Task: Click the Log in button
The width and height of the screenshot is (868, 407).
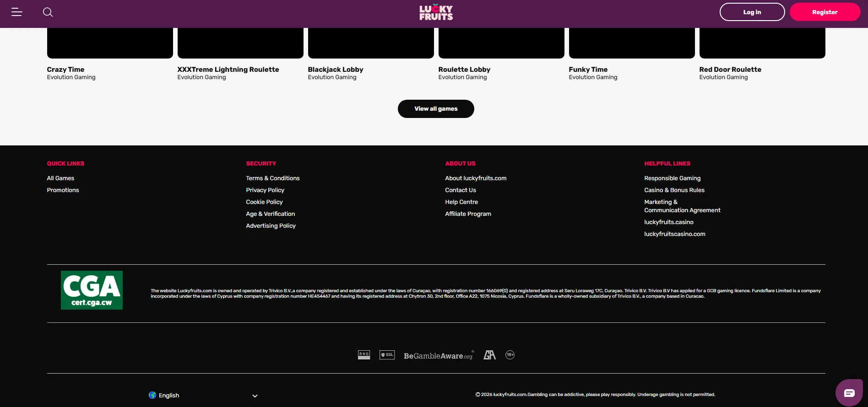Action: point(752,12)
